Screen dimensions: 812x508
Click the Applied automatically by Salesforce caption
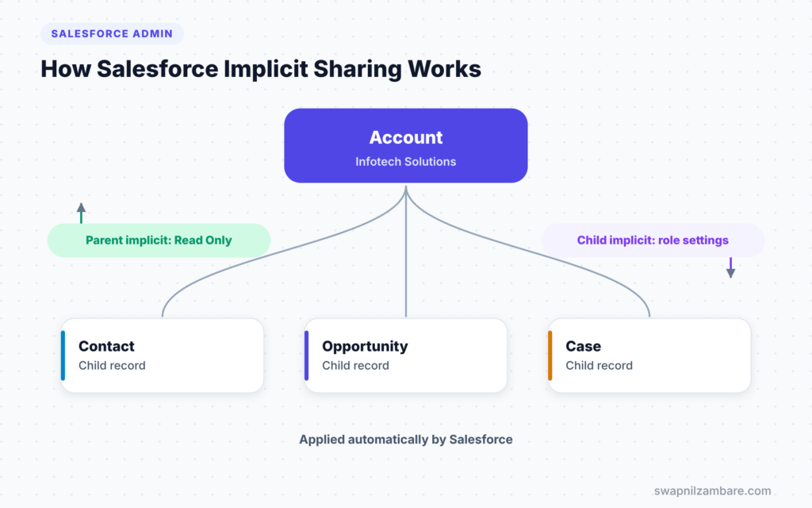point(406,440)
